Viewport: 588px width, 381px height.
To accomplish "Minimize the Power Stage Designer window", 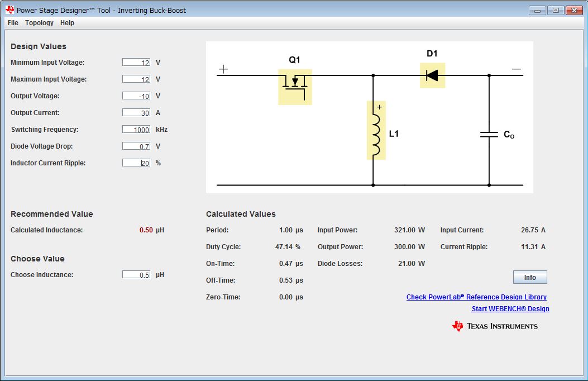I will (537, 11).
